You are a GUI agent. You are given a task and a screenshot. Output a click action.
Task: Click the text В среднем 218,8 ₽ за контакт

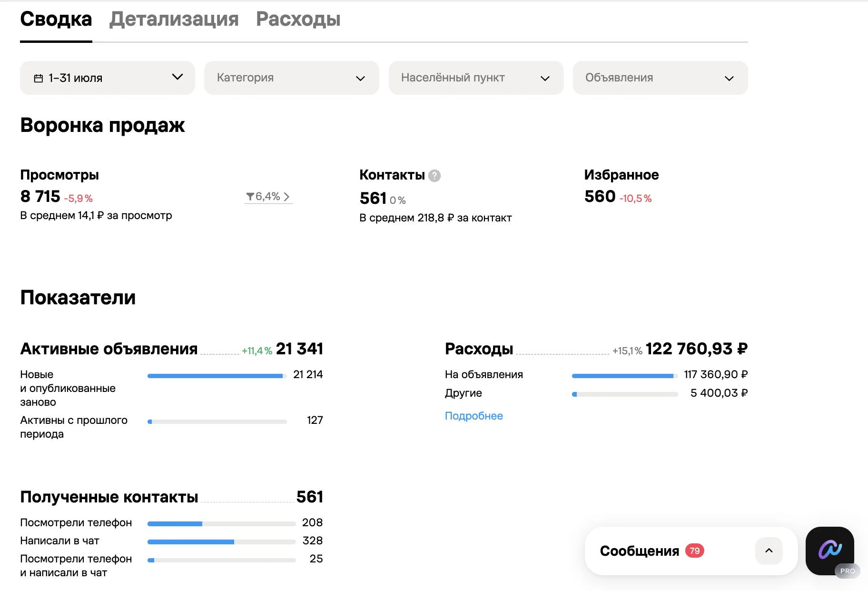435,218
